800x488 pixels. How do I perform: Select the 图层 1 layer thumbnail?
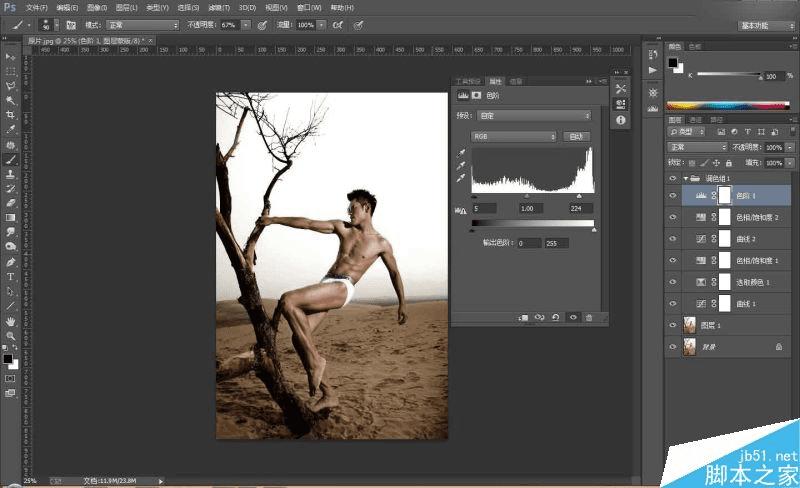(689, 325)
